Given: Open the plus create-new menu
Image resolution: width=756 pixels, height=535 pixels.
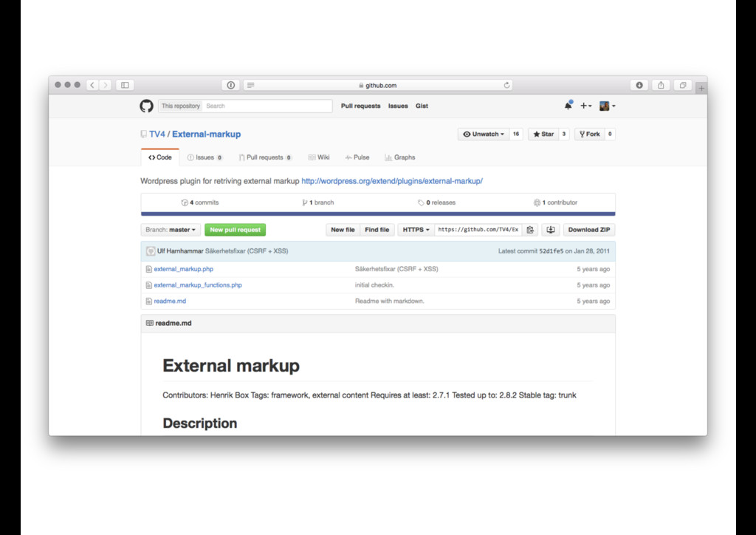Looking at the screenshot, I should point(585,106).
